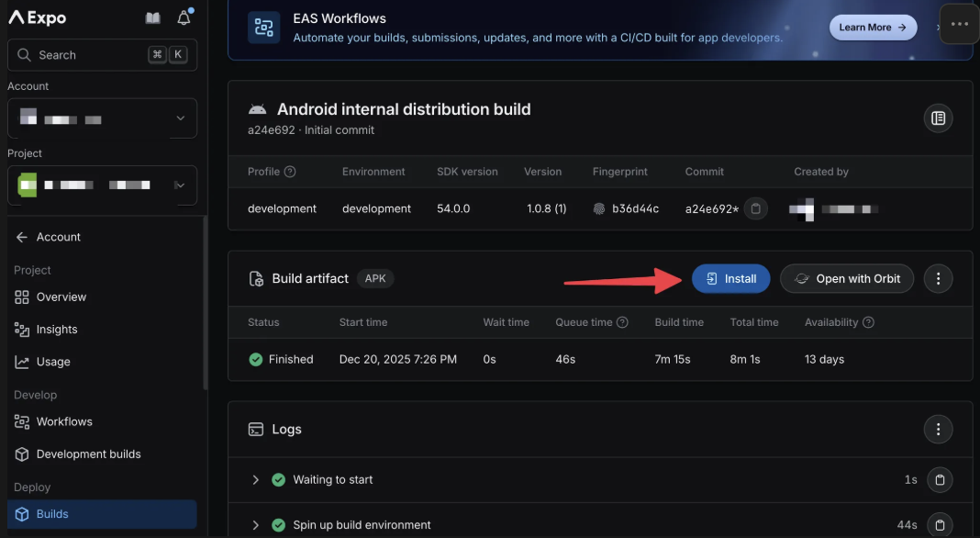Screen dimensions: 980x538
Task: Open Build artifact more options menu
Action: click(938, 279)
